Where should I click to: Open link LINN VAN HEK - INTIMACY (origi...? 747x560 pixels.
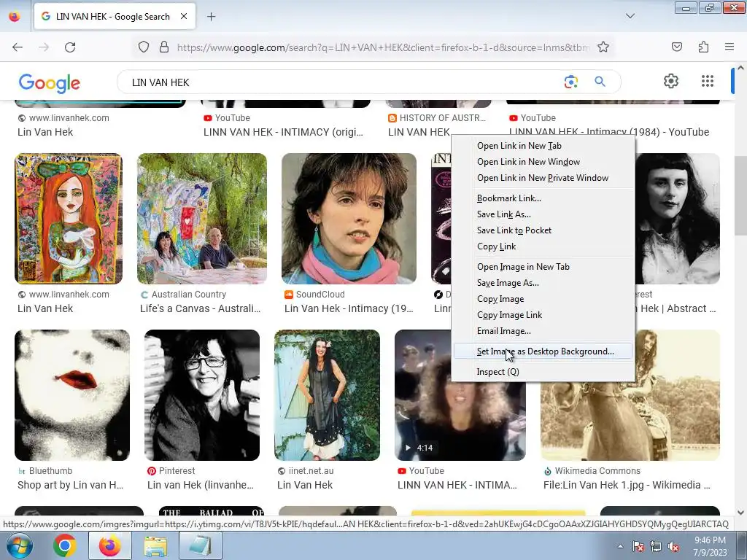[x=283, y=132]
